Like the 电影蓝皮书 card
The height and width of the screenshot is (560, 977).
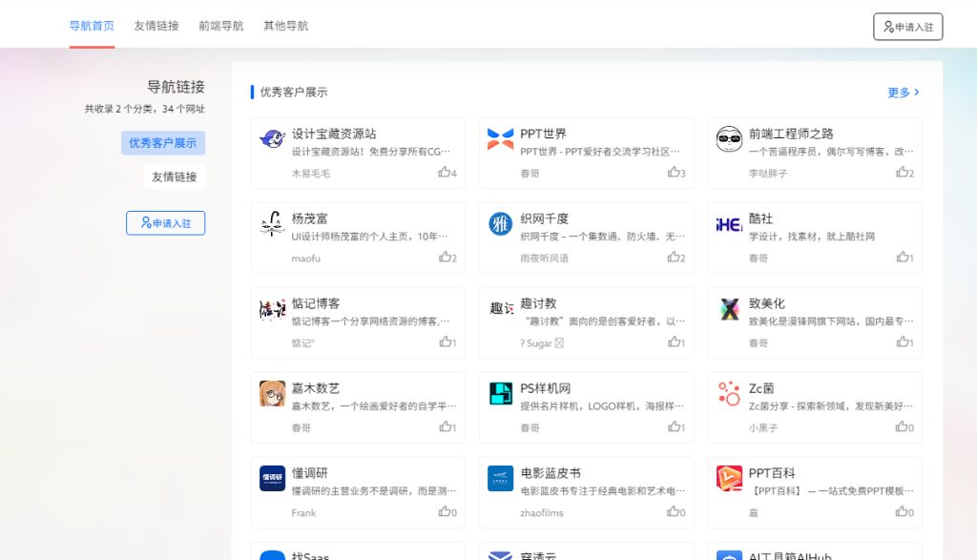click(x=676, y=512)
